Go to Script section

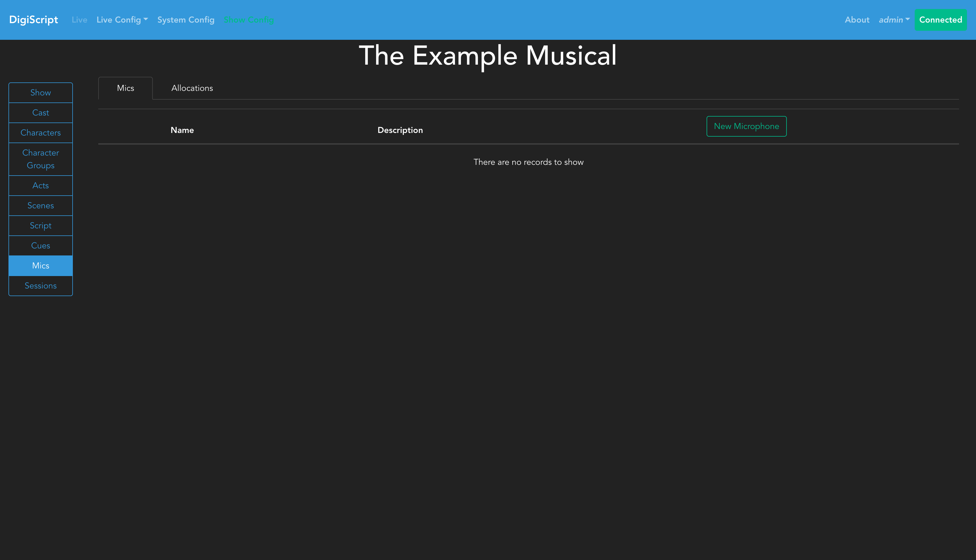40,226
